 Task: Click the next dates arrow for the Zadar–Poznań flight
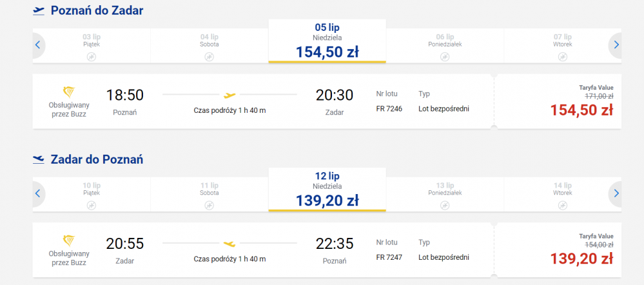pyautogui.click(x=615, y=193)
